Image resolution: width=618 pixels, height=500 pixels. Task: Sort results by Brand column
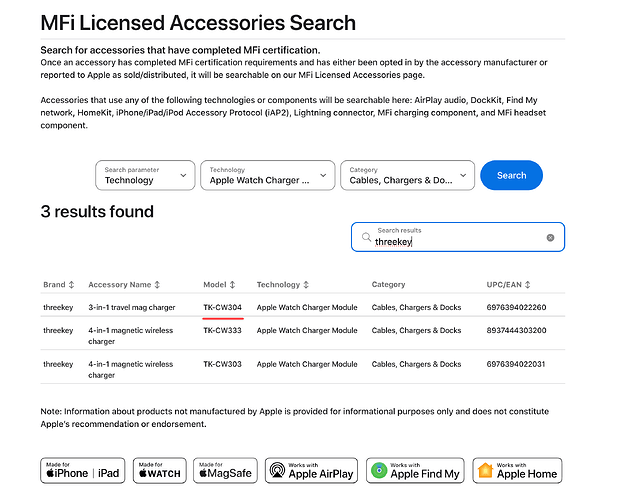(59, 285)
